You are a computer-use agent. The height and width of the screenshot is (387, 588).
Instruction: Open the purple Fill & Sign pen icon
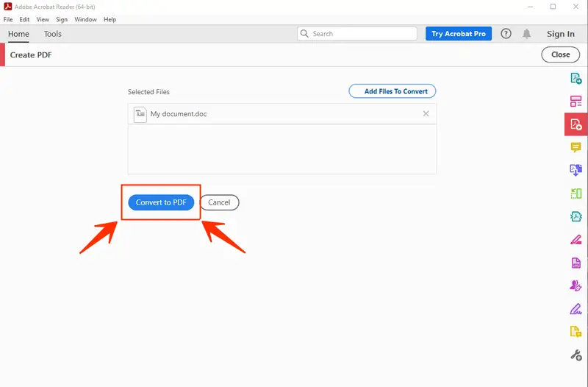576,308
